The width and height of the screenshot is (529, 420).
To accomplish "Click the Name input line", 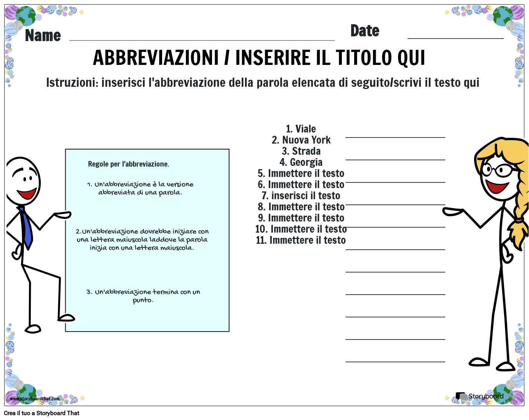I will [202, 40].
